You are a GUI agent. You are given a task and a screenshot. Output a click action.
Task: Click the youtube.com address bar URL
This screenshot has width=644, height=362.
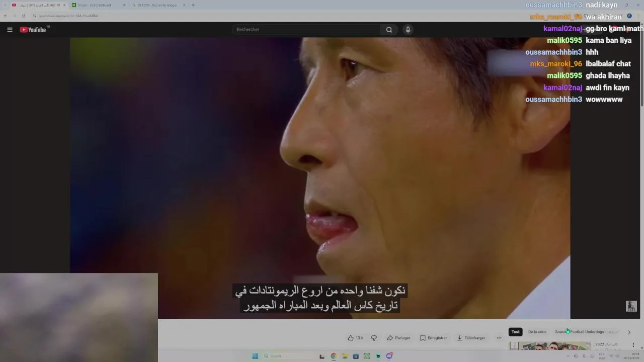[x=68, y=16]
